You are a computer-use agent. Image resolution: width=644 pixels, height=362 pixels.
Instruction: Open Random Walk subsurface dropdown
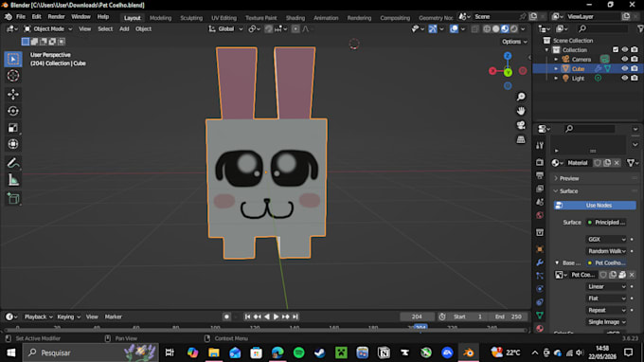(x=607, y=251)
